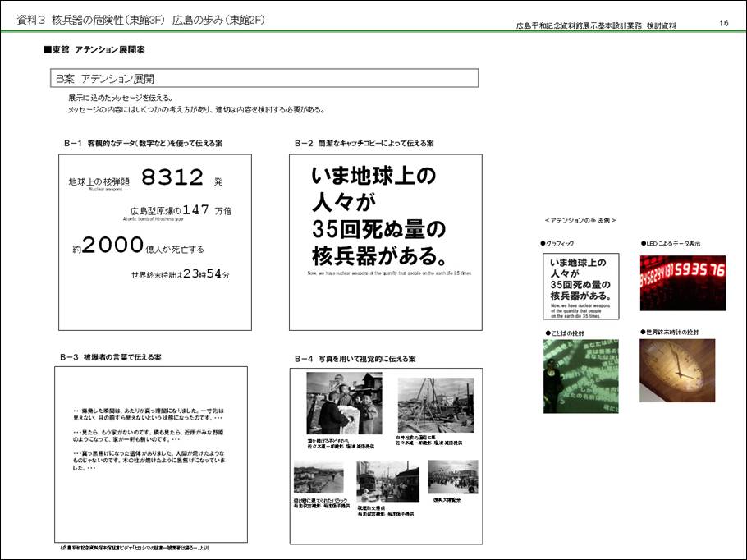Click the caption 復興大博覧会
Viewport: 747px width, 560px height.
click(447, 500)
